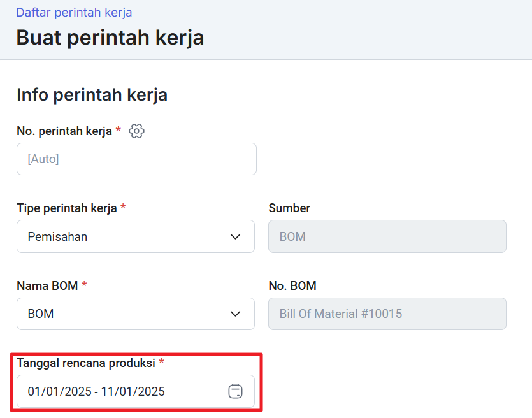Open the Tipe perintah kerja combo box
The image size is (532, 418).
(136, 236)
